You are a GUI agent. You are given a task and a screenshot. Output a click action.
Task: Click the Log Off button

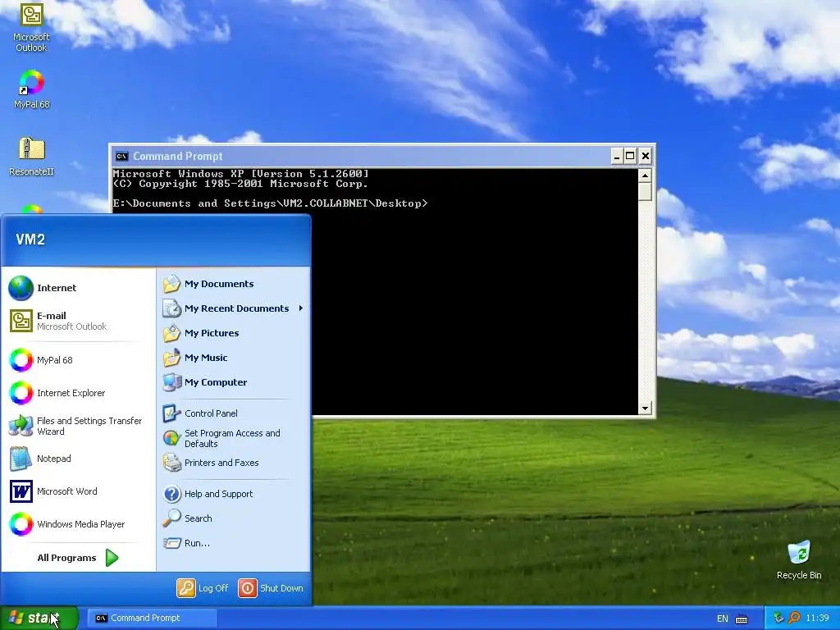[x=203, y=587]
